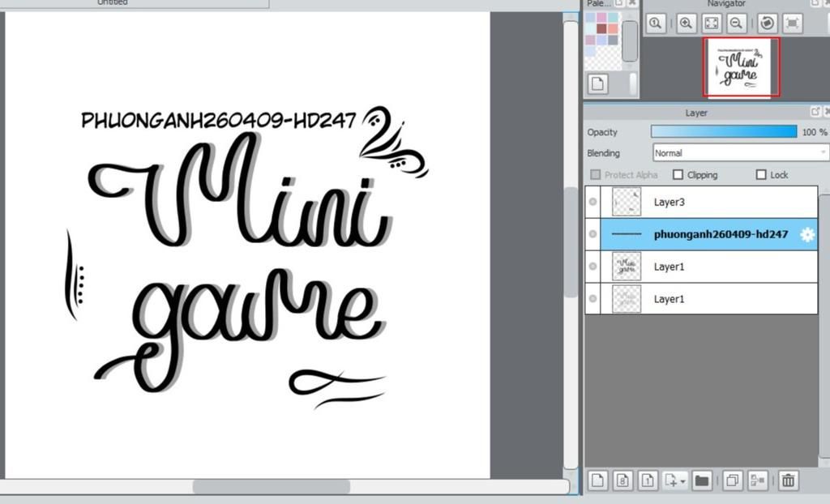Open the Blending mode dropdown showing Normal
Screen dimensions: 830x504
[x=739, y=153]
